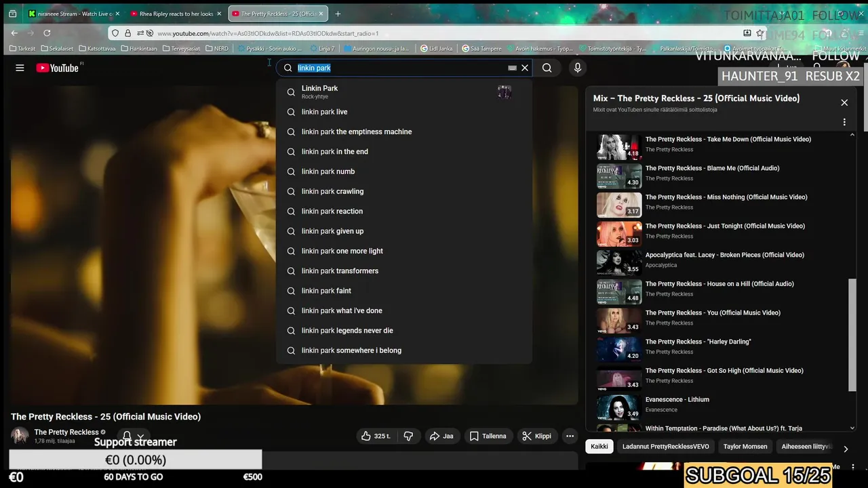Close the Mix playlist panel

point(844,102)
